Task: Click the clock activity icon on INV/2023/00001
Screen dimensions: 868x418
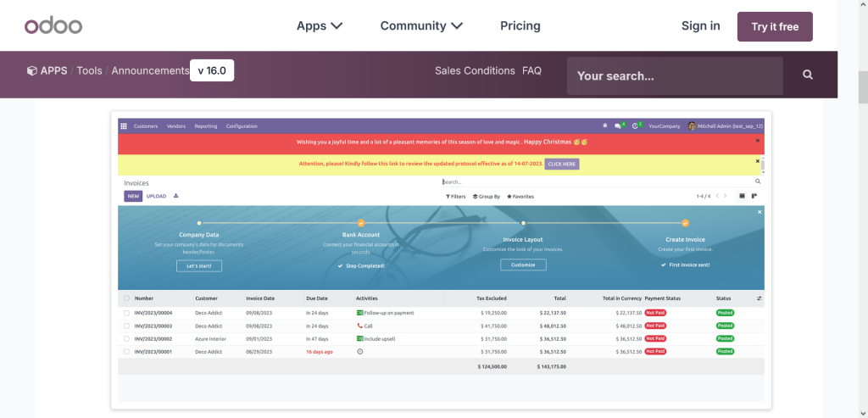Action: (x=359, y=352)
